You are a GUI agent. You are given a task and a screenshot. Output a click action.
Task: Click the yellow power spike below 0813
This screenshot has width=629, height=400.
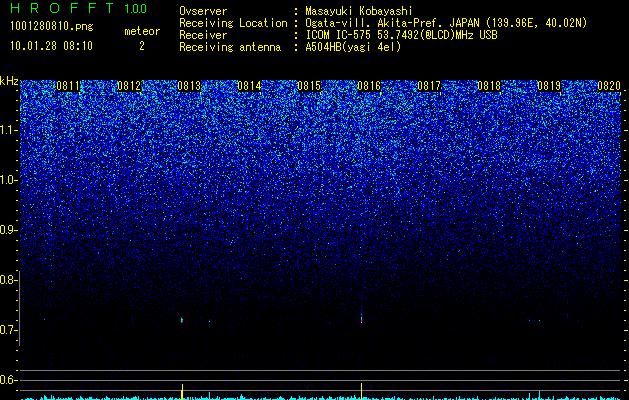[x=182, y=391]
